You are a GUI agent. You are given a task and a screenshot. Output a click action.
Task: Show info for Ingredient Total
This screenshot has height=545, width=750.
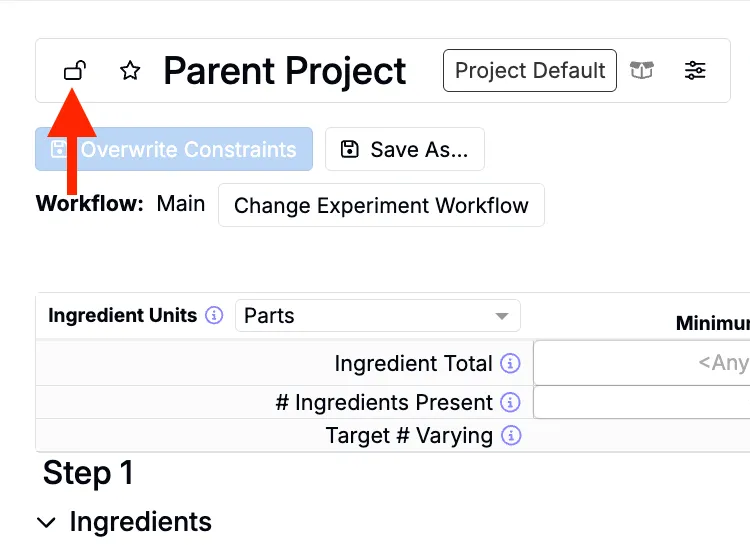click(510, 364)
